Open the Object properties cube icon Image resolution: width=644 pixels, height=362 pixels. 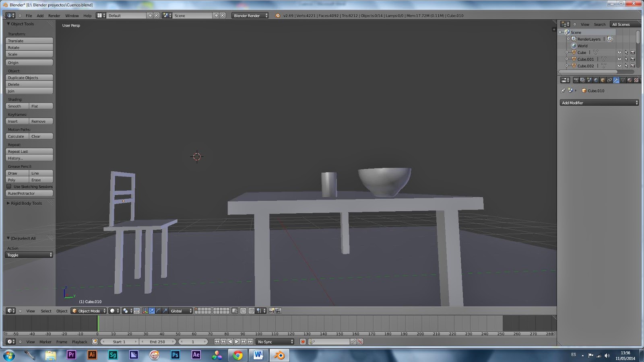click(x=603, y=80)
